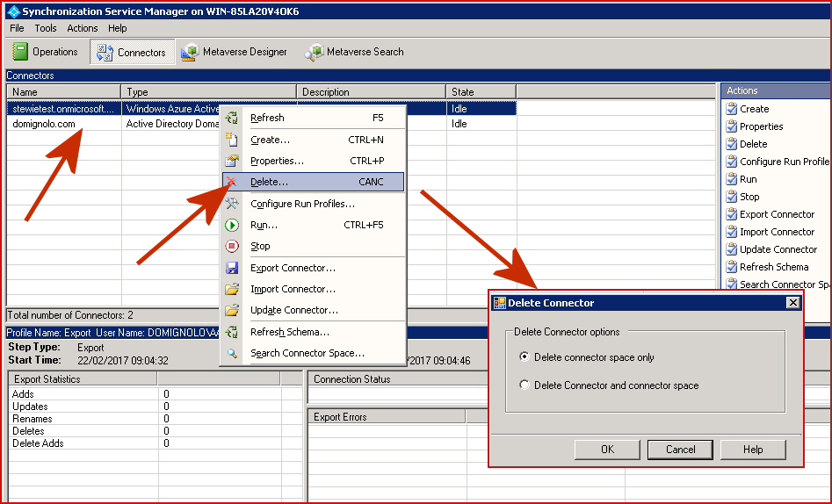
Task: Click the Stop icon in context menu
Action: [x=232, y=246]
